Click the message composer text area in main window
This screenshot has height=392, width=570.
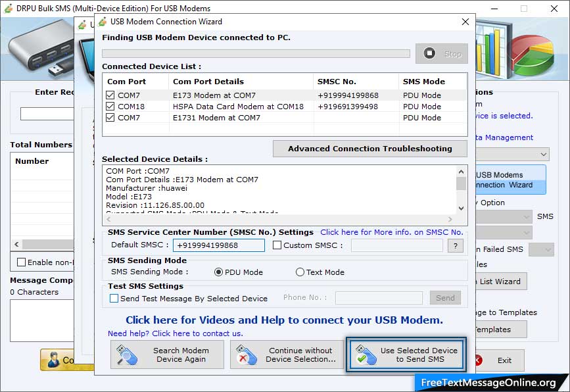[42, 320]
